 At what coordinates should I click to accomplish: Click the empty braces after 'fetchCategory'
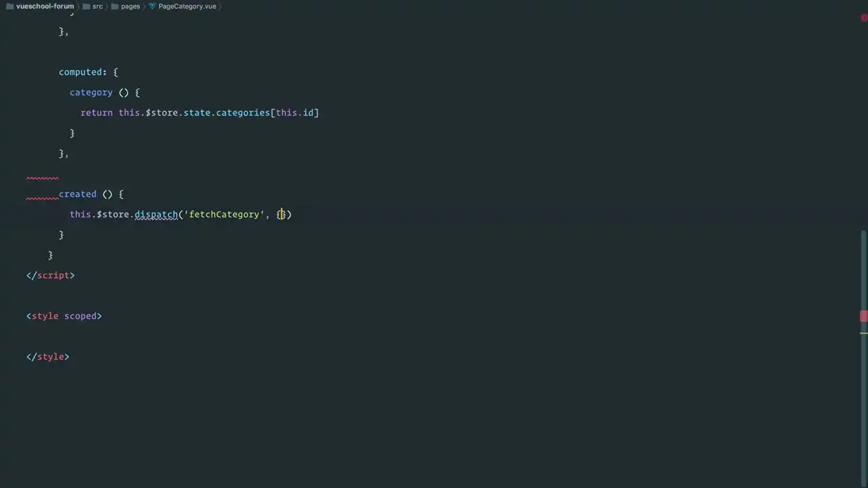281,214
